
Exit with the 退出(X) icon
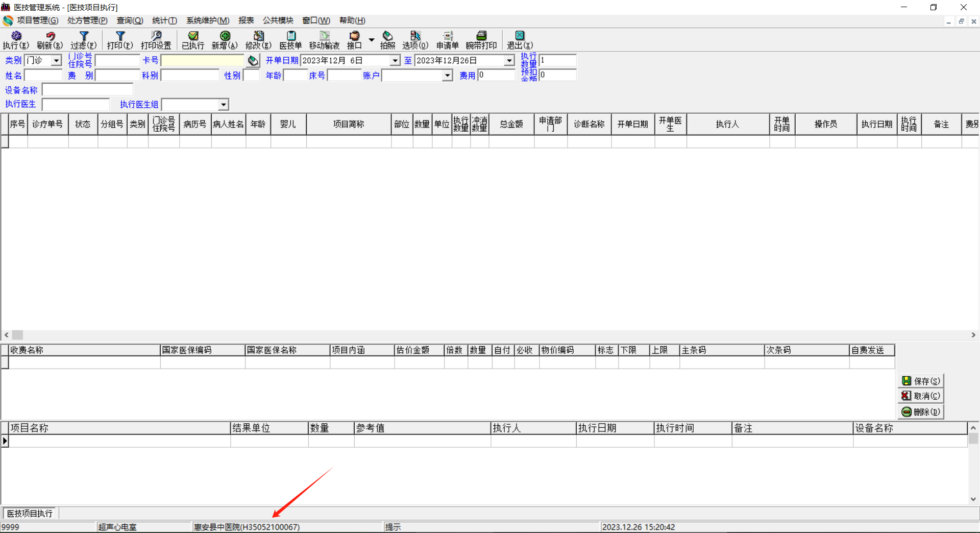point(520,40)
